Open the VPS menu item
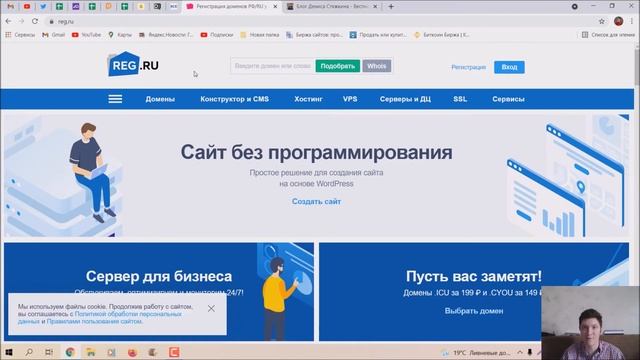 pyautogui.click(x=350, y=99)
